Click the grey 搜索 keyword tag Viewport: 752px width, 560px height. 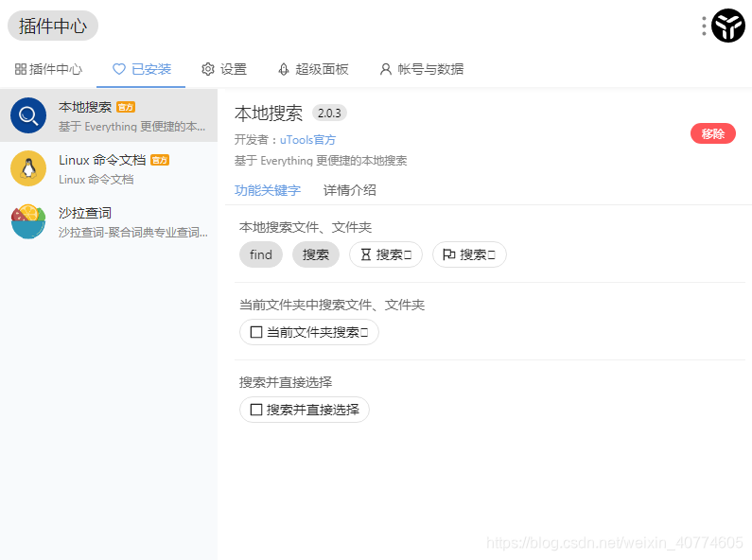tap(316, 254)
